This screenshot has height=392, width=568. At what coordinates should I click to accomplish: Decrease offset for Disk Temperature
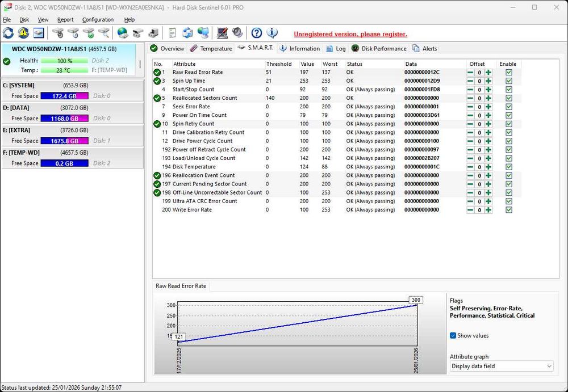470,167
